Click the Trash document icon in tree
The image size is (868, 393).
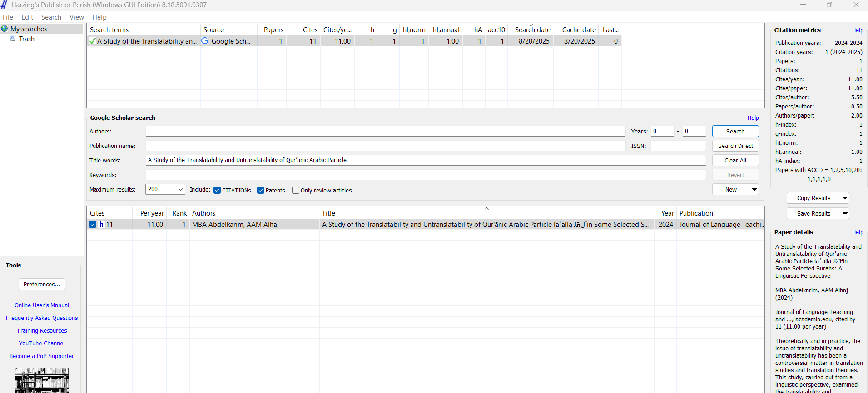click(13, 39)
